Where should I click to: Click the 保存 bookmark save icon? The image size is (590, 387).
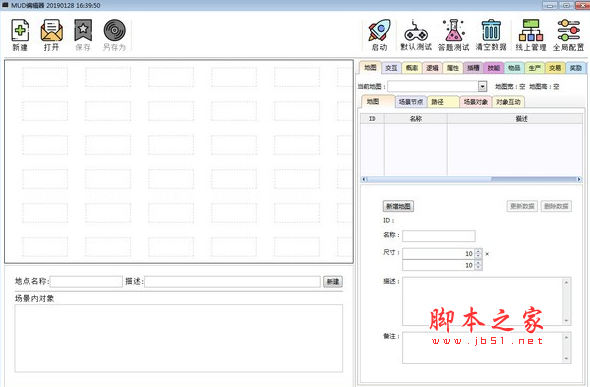pos(83,35)
